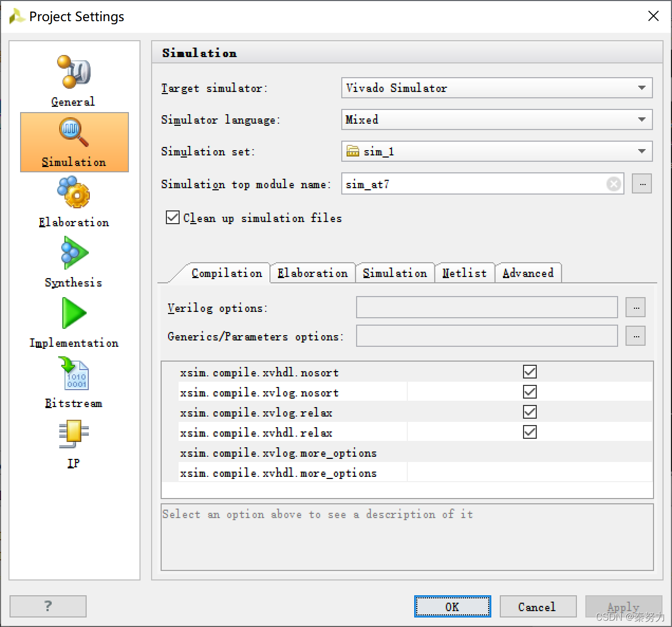
Task: Toggle xsim.compile.xvlog.relax checkbox
Action: (530, 412)
